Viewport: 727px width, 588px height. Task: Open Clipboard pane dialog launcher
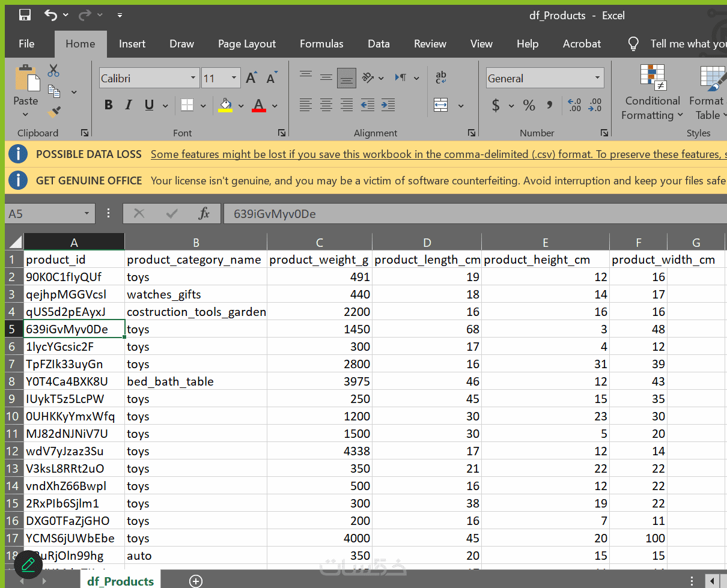click(85, 133)
